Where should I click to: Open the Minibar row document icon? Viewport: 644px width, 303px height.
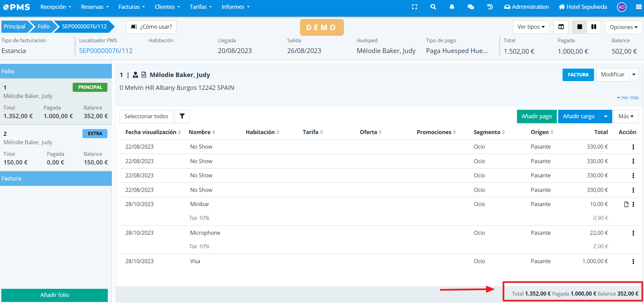point(626,204)
